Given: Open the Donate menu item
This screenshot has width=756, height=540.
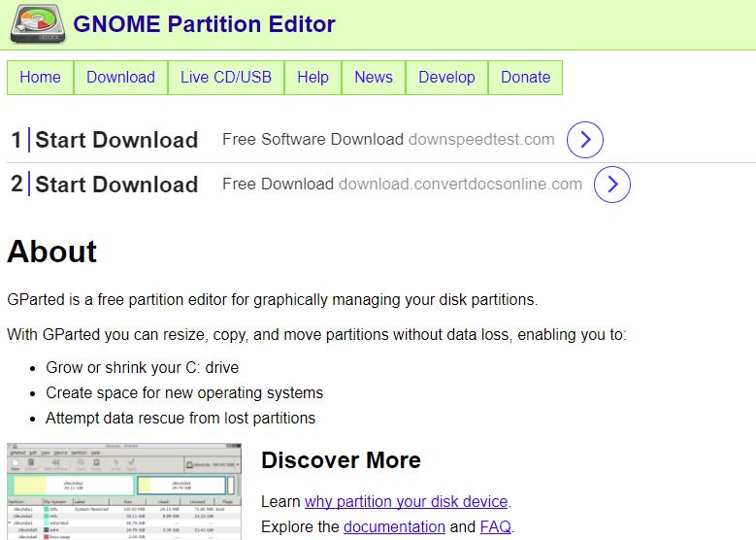Looking at the screenshot, I should tap(526, 77).
